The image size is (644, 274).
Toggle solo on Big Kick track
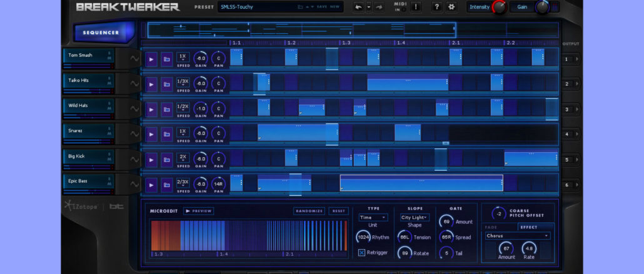(109, 154)
